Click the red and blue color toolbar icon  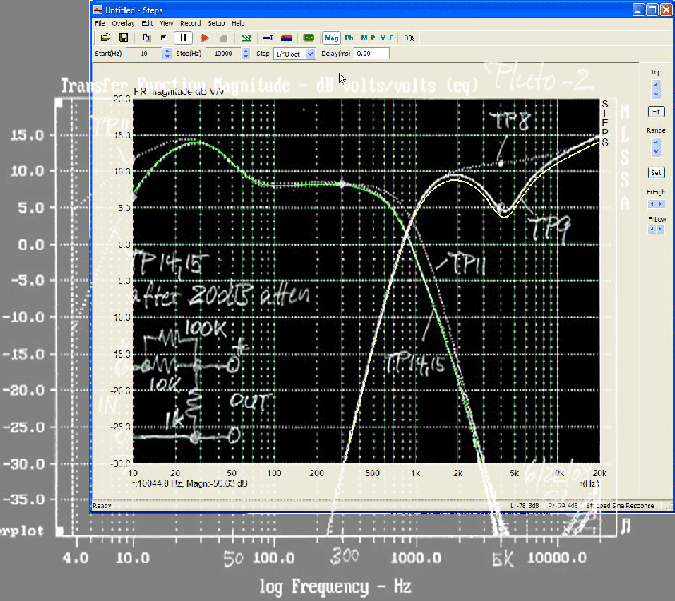pyautogui.click(x=286, y=38)
